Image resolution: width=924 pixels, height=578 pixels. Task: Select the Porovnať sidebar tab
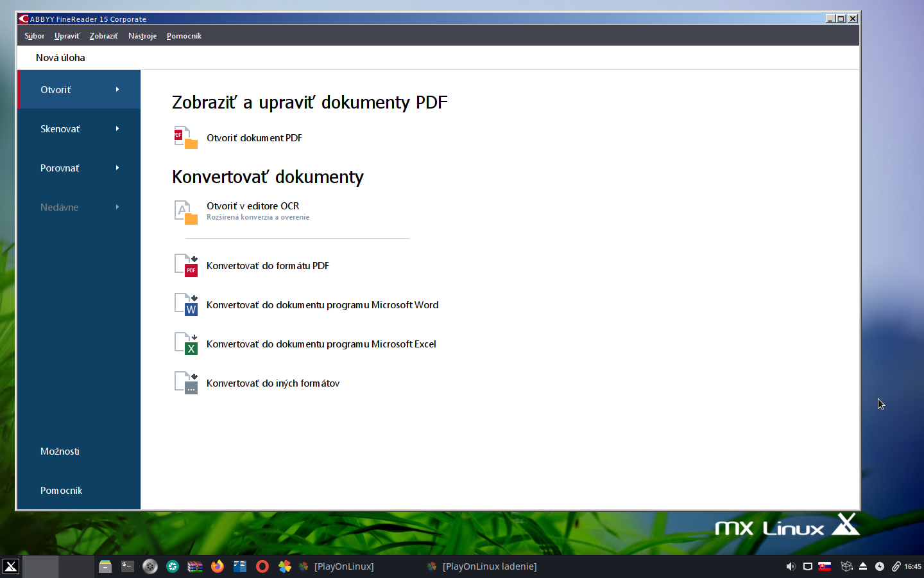point(79,168)
